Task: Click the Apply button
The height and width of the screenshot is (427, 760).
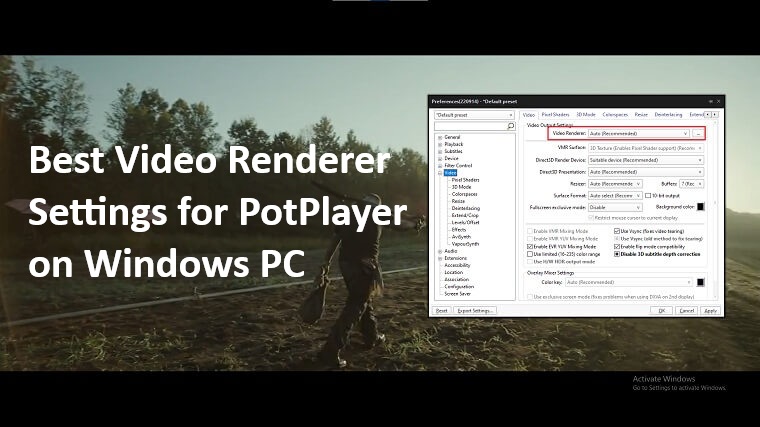Action: [711, 311]
